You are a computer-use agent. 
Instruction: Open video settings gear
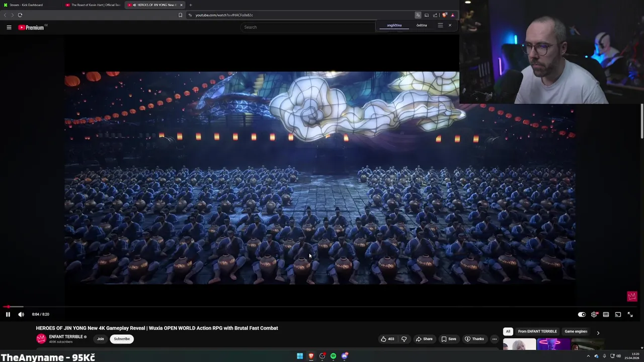click(x=594, y=314)
